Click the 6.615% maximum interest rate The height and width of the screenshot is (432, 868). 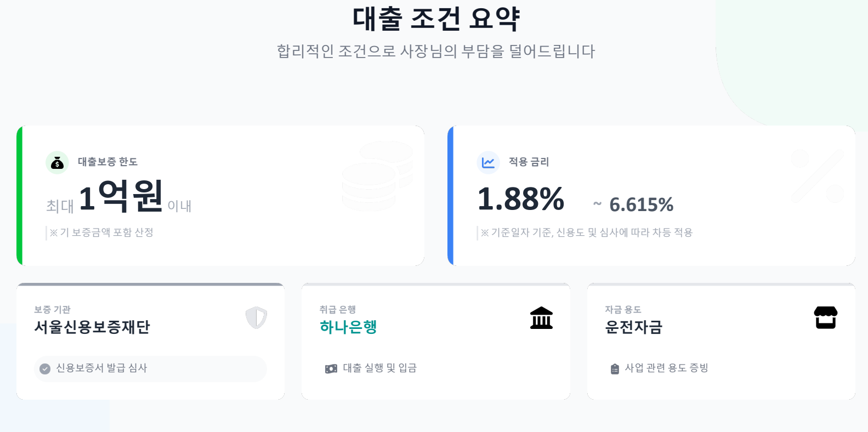pyautogui.click(x=641, y=205)
